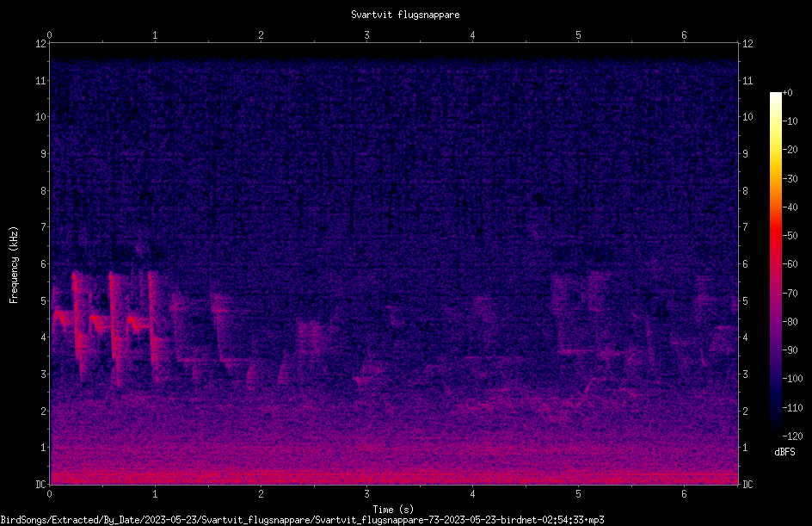This screenshot has width=812, height=526.
Task: Click the -120 label on color scale
Action: [792, 436]
